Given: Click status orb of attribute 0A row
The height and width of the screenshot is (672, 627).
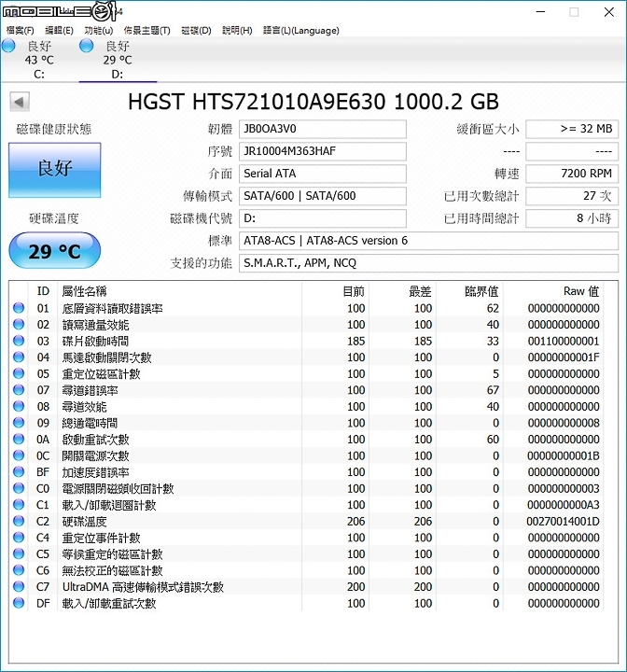Looking at the screenshot, I should (x=19, y=439).
